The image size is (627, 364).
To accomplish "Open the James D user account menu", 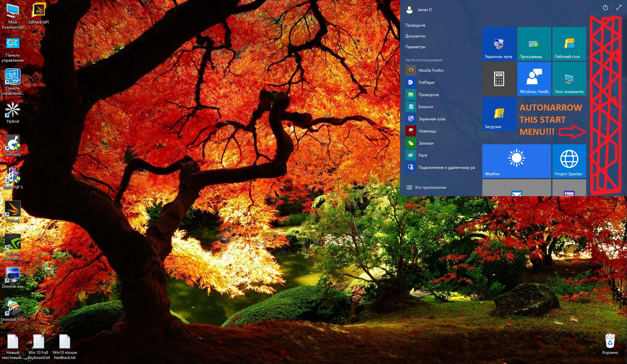I will (419, 10).
